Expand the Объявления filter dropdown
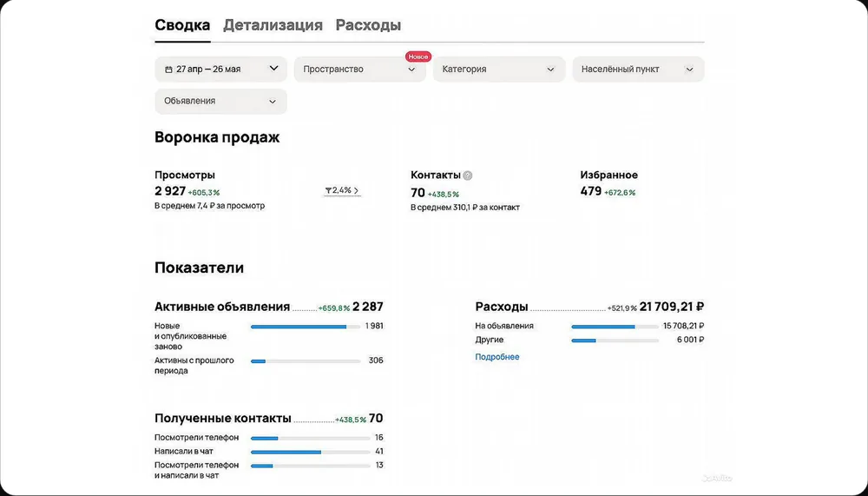Image resolution: width=868 pixels, height=496 pixels. click(x=220, y=102)
